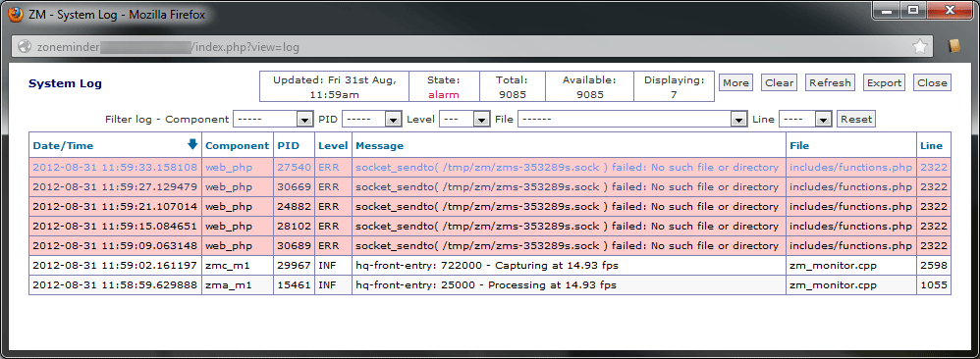Click PID 30669 cell
This screenshot has height=359, width=980.
click(x=294, y=186)
